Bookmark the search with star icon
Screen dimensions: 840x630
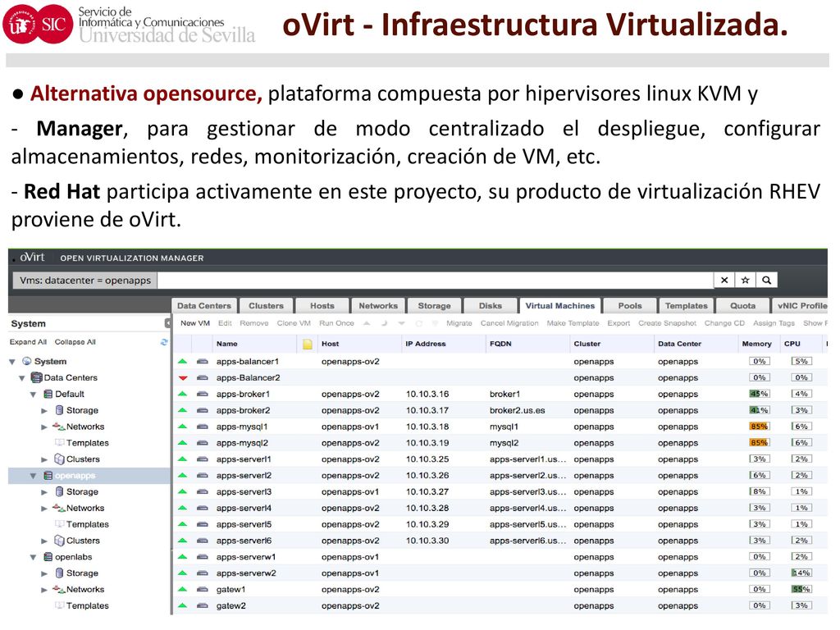coord(745,281)
